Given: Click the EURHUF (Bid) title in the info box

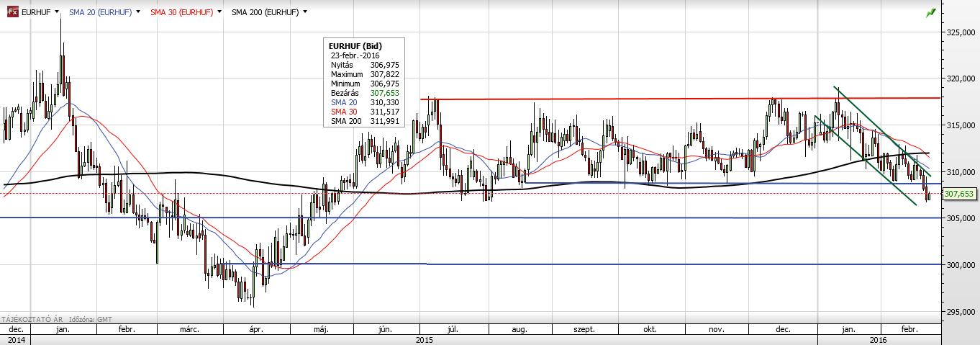Looking at the screenshot, I should tap(355, 46).
